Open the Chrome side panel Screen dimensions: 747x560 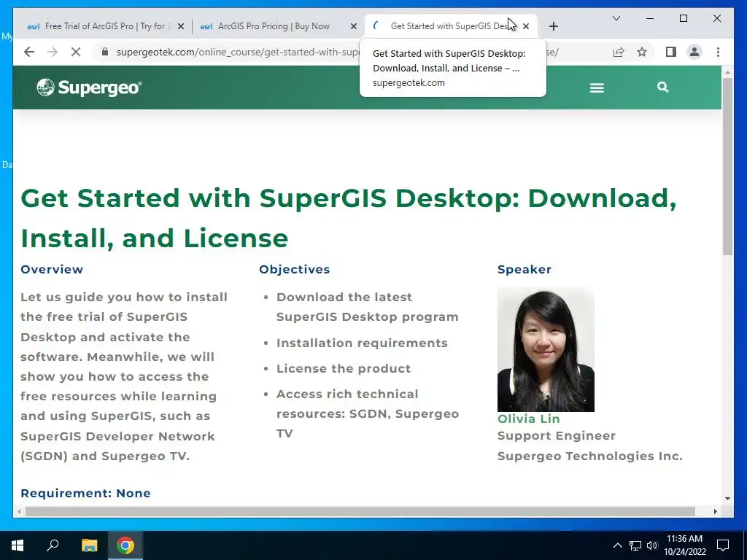(671, 52)
